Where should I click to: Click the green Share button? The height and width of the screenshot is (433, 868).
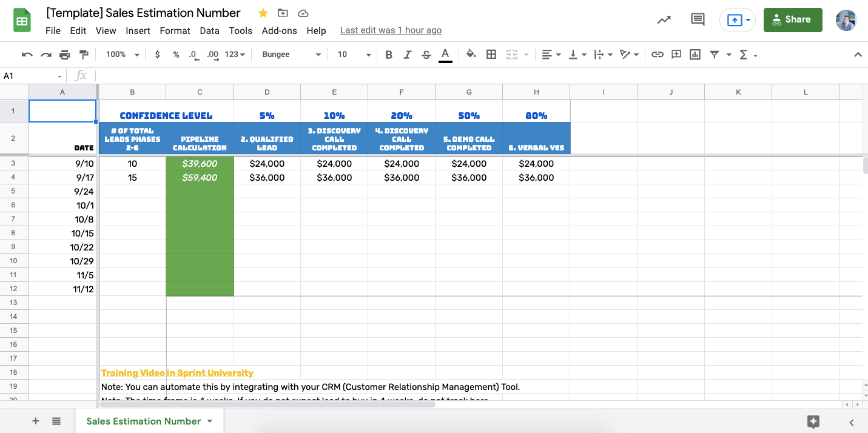click(793, 19)
